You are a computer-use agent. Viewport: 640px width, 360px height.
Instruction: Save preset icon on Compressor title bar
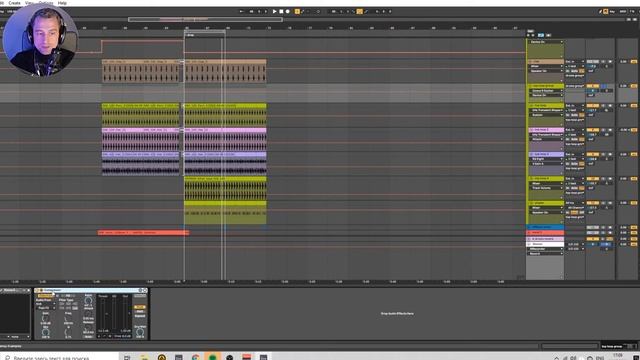coord(145,290)
